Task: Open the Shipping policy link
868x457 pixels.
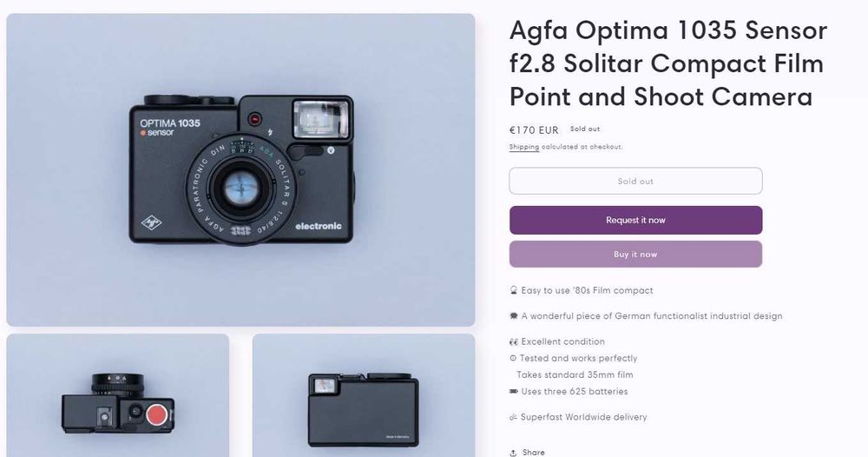Action: click(x=523, y=147)
